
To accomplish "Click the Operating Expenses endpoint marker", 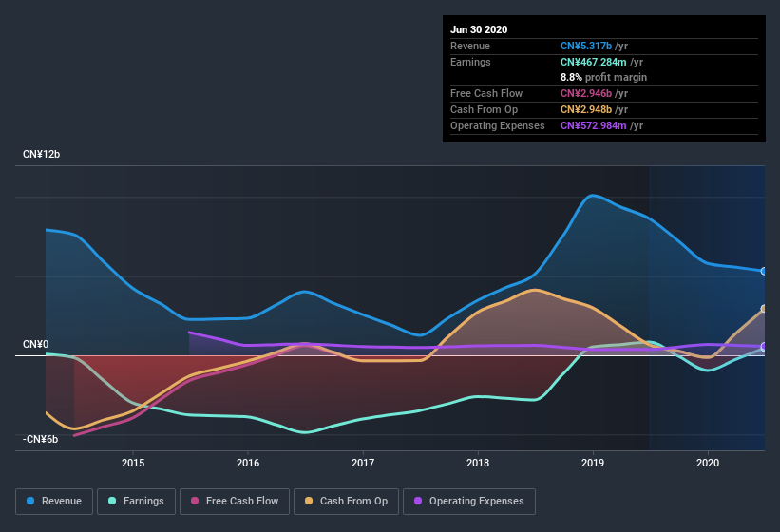I will [764, 347].
